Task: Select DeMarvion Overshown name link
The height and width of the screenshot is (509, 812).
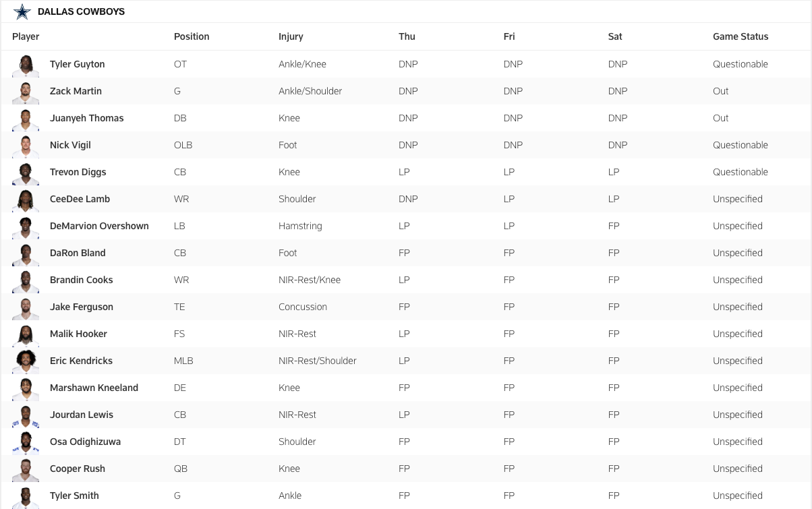Action: pyautogui.click(x=99, y=226)
